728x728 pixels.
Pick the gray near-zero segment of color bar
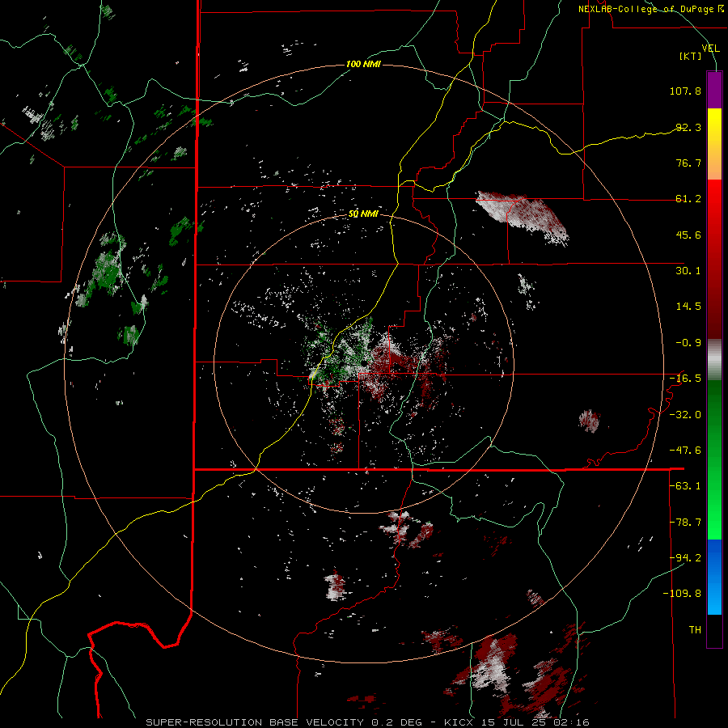714,360
